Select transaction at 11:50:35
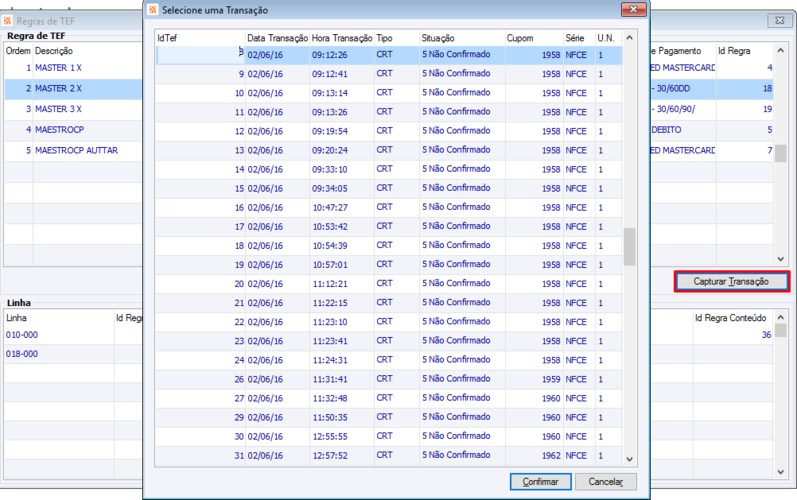Viewport: 797px width, 500px height. point(389,417)
